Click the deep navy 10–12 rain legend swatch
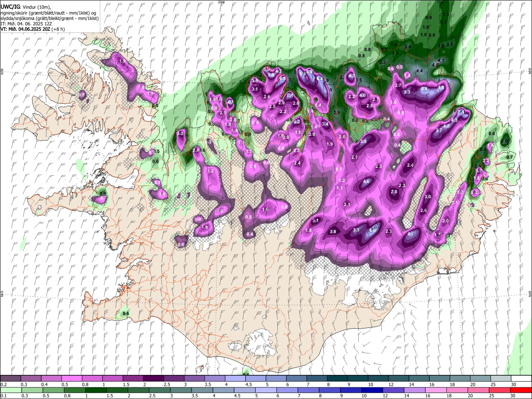The width and height of the screenshot is (532, 399). tap(372, 390)
